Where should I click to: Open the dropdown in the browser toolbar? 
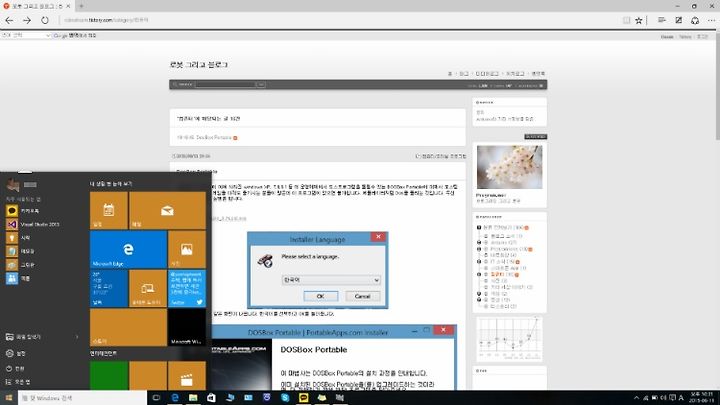coord(25,35)
